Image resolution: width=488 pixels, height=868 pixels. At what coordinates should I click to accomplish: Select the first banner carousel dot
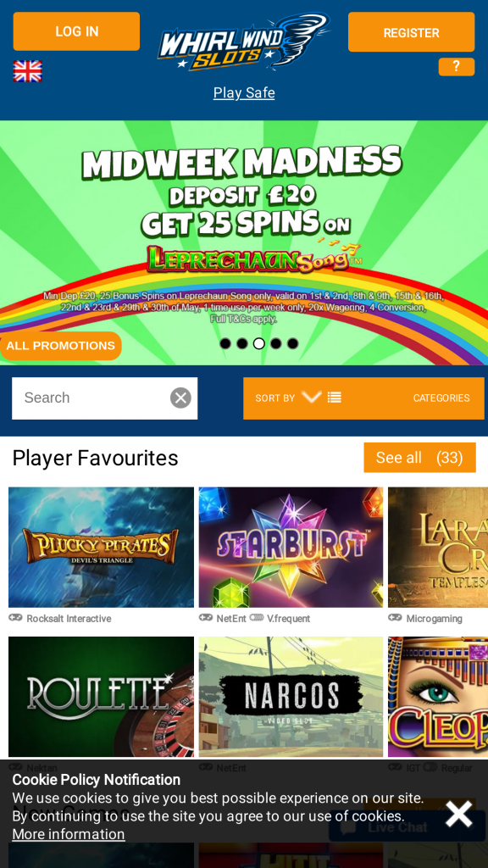225,344
